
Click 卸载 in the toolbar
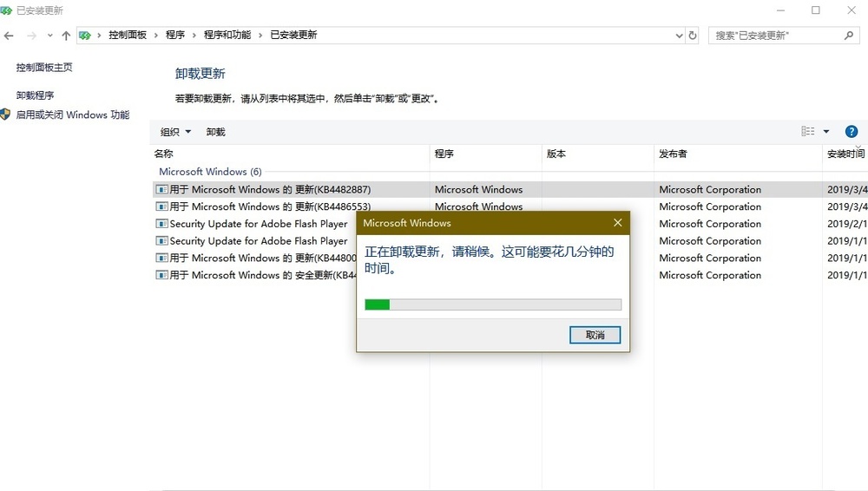(215, 132)
